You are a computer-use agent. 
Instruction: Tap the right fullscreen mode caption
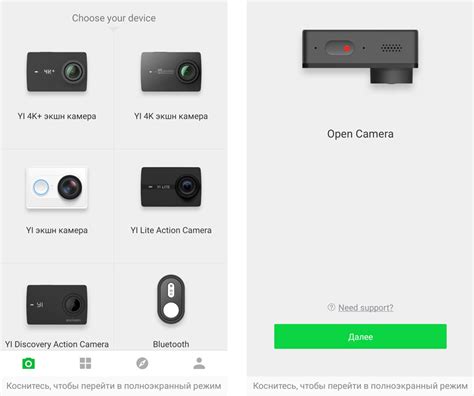point(360,386)
